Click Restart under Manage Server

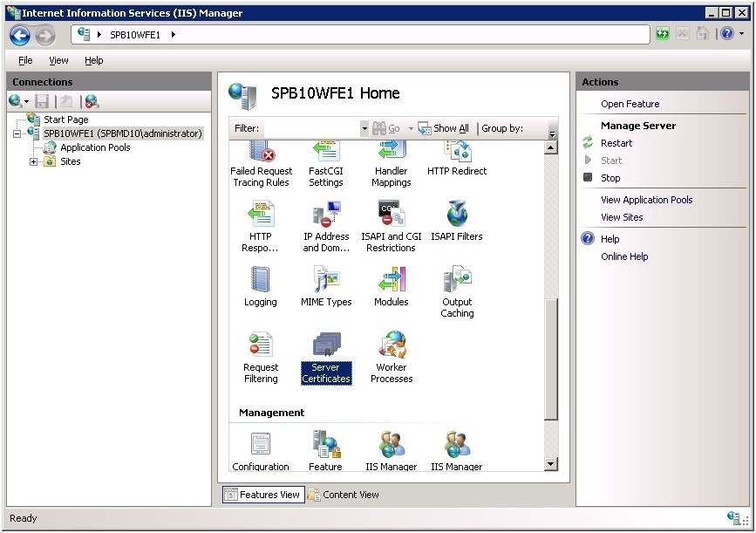pyautogui.click(x=616, y=143)
